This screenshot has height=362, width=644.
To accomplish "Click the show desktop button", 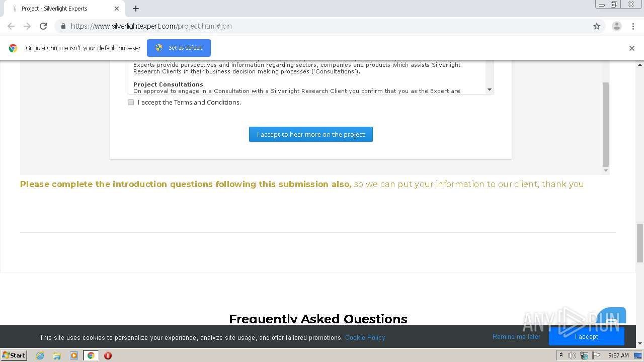I will (x=638, y=355).
